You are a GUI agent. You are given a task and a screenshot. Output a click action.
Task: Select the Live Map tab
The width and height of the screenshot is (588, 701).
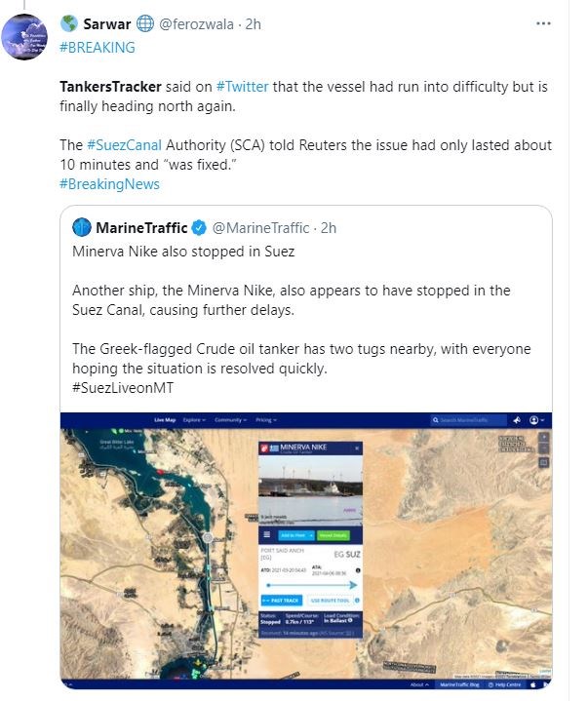click(164, 420)
